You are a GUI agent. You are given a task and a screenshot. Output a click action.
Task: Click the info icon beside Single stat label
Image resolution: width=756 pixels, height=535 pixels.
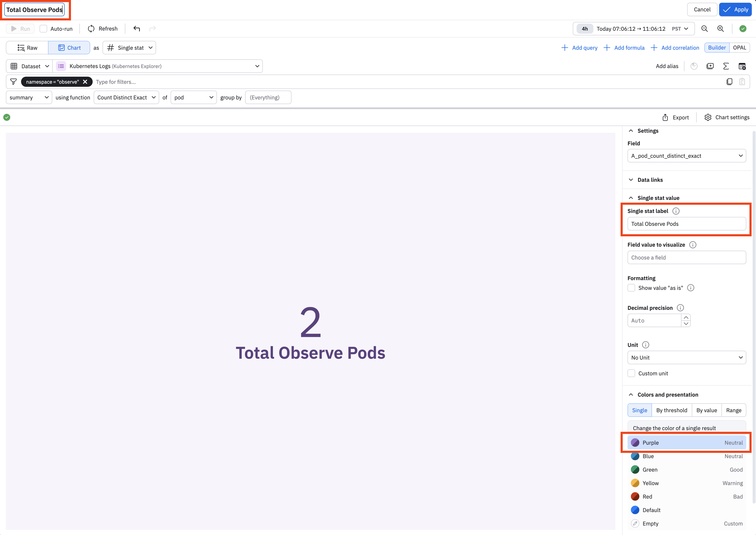[676, 211]
